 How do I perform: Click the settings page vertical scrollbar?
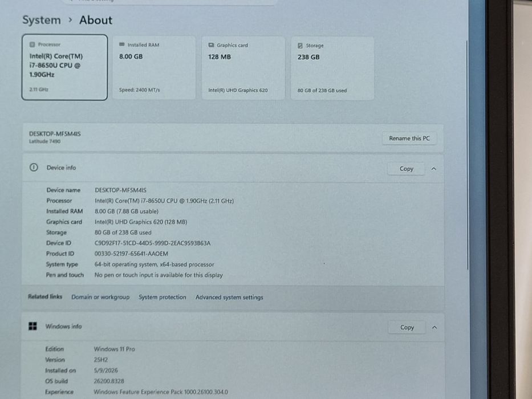coord(468,155)
